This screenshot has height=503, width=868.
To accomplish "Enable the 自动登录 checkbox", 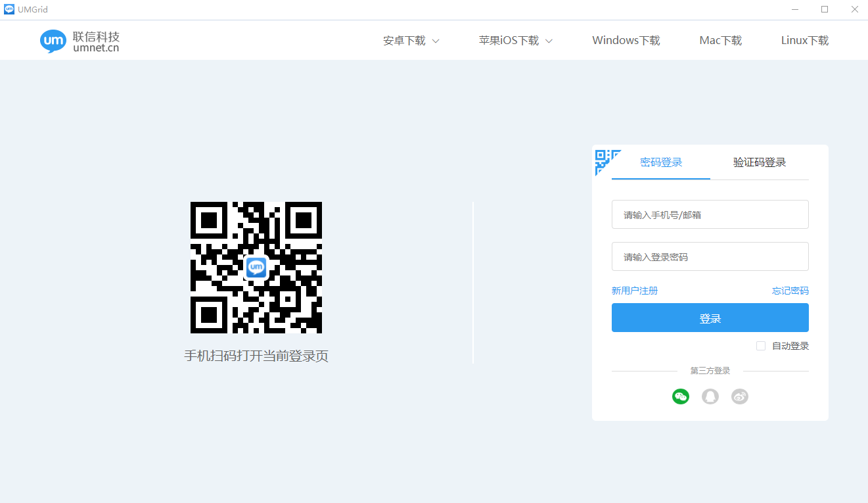I will pyautogui.click(x=761, y=346).
